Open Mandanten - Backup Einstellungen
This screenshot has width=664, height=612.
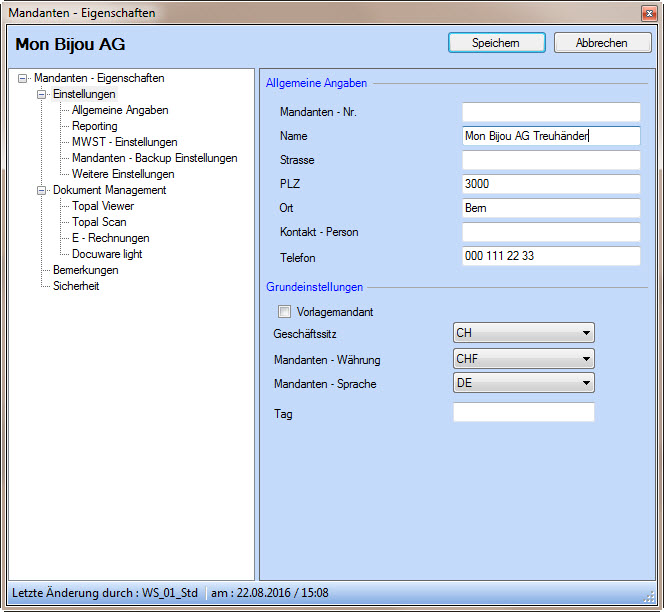[x=154, y=158]
